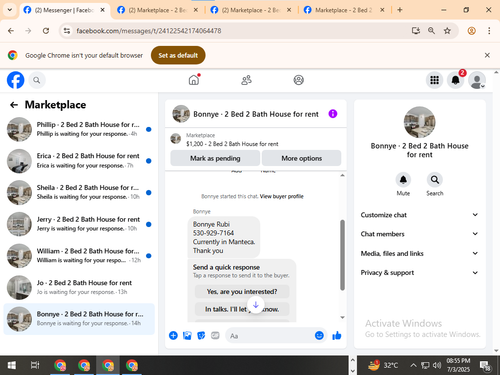This screenshot has height=375, width=500.
Task: Click the back arrow beside Marketplace
Action: pos(14,105)
